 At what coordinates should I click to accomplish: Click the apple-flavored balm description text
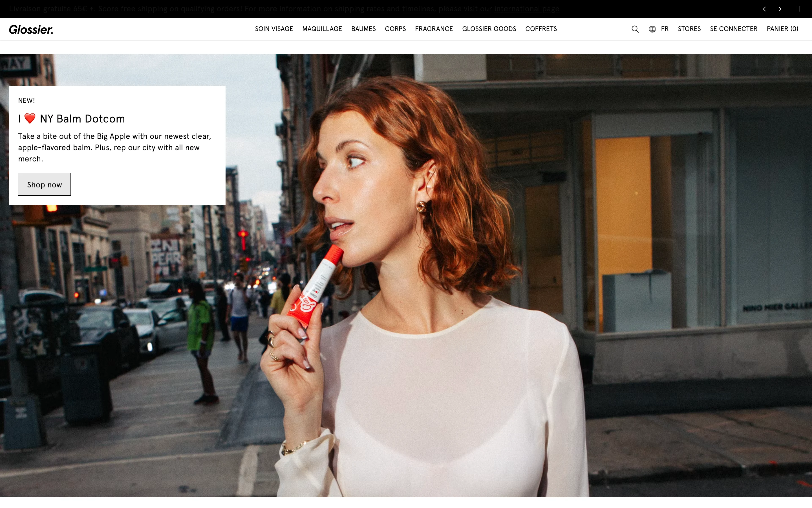click(x=114, y=148)
